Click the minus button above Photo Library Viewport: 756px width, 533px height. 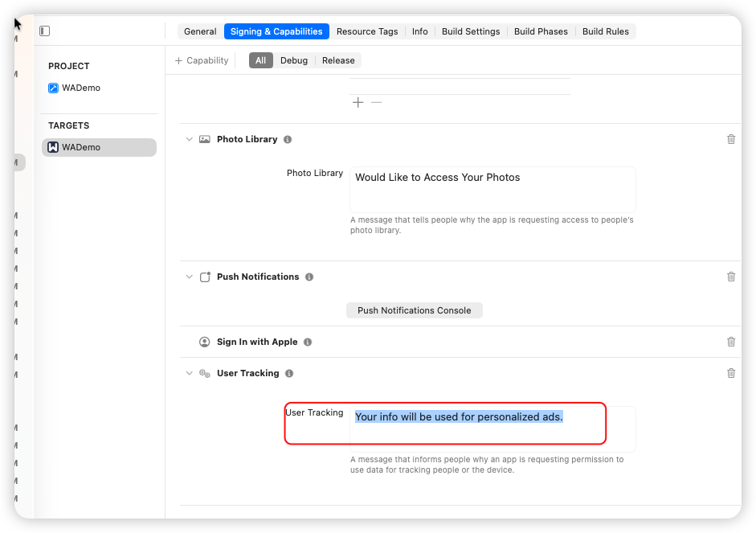377,102
